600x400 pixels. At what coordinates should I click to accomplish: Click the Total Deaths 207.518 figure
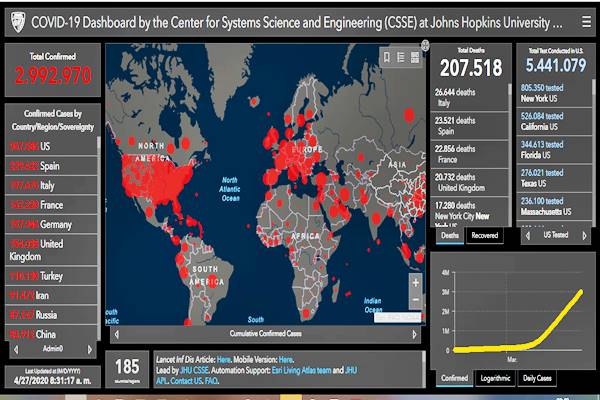(471, 68)
